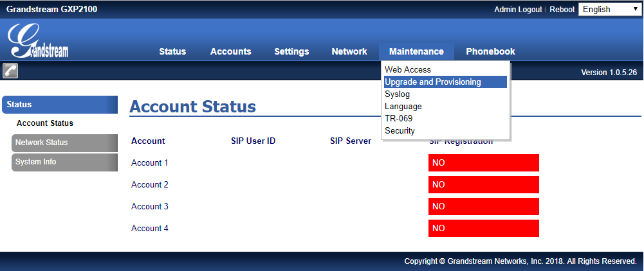Viewport: 644px width, 271px height.
Task: Open the Status top menu
Action: tap(172, 51)
